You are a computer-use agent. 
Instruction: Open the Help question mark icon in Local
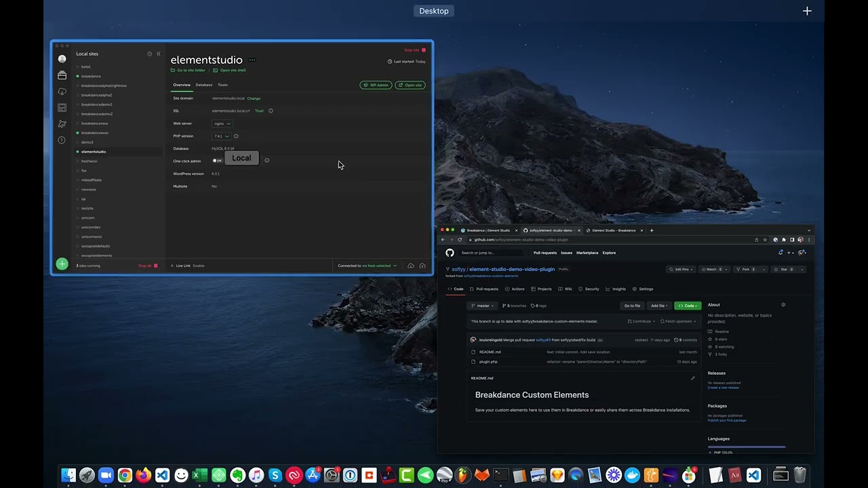click(x=62, y=140)
